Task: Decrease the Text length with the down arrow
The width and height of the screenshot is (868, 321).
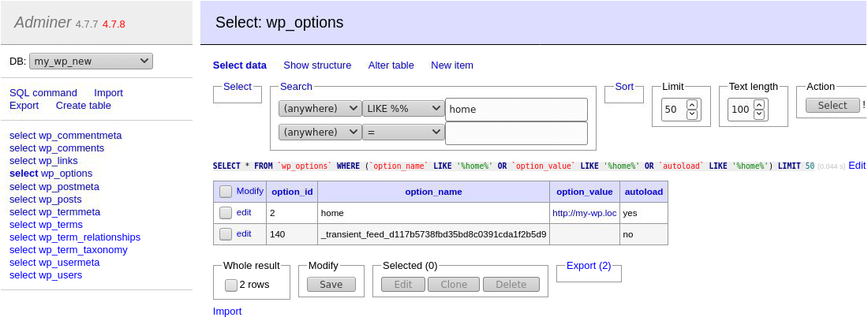Action: [759, 114]
